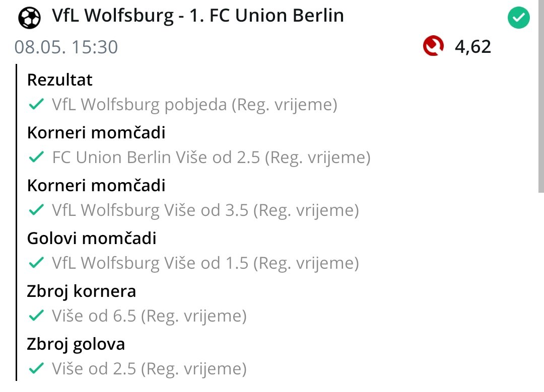The width and height of the screenshot is (544, 392).
Task: Select the Rezultat market heading
Action: (60, 80)
